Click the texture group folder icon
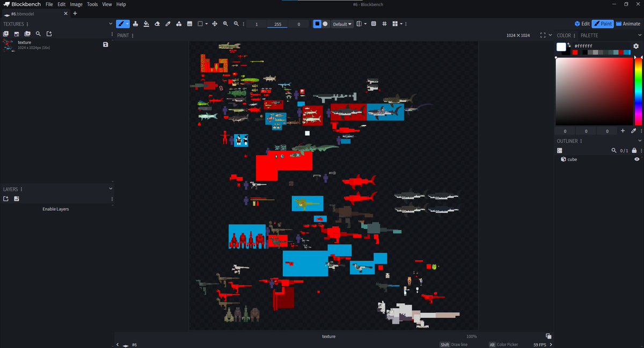 click(x=27, y=34)
